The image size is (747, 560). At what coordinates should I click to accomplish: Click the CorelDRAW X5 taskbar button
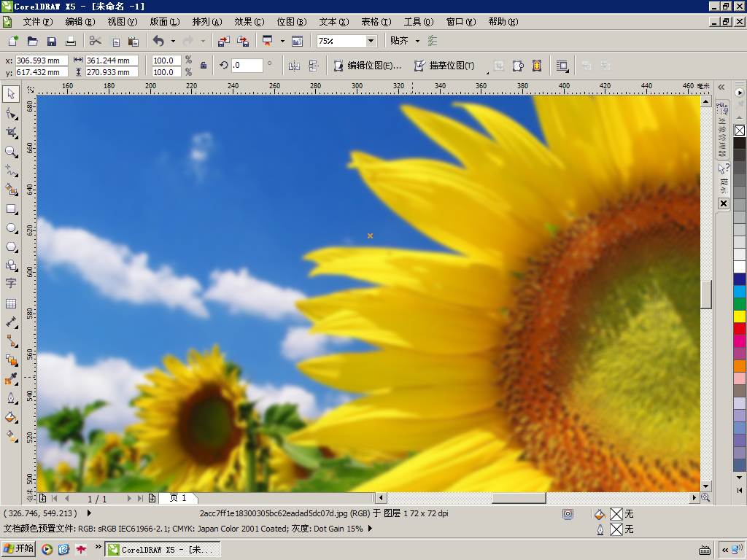[163, 549]
